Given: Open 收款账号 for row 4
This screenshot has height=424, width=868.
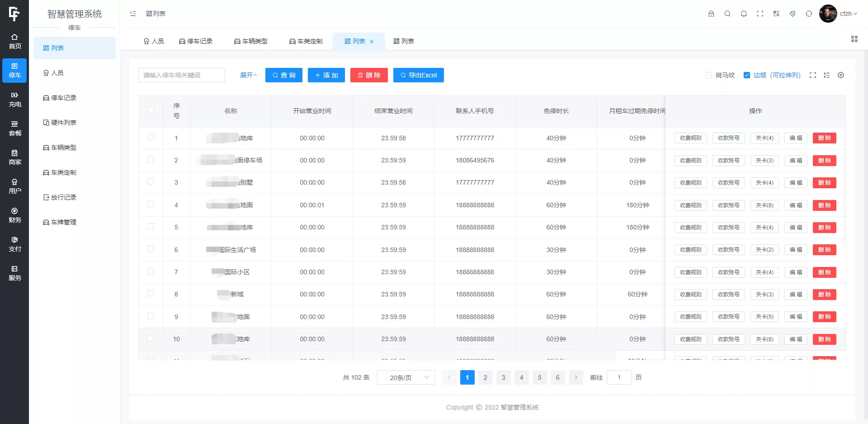Looking at the screenshot, I should pyautogui.click(x=729, y=205).
